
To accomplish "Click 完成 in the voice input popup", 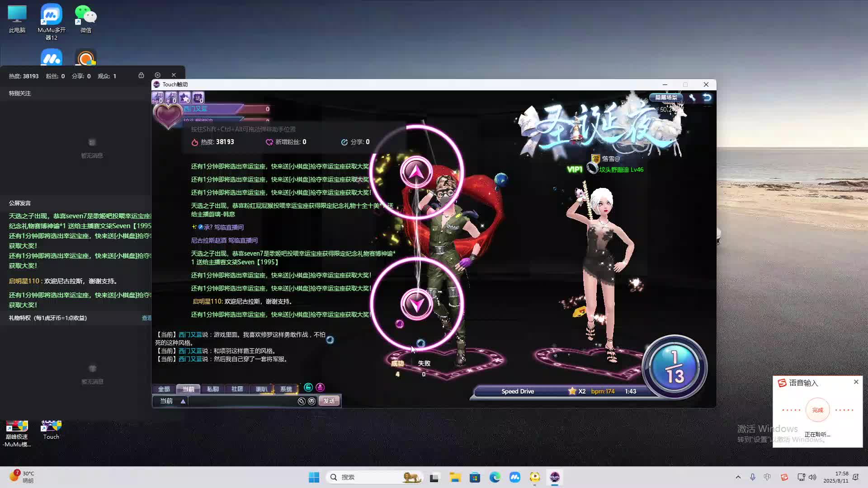I will point(817,410).
